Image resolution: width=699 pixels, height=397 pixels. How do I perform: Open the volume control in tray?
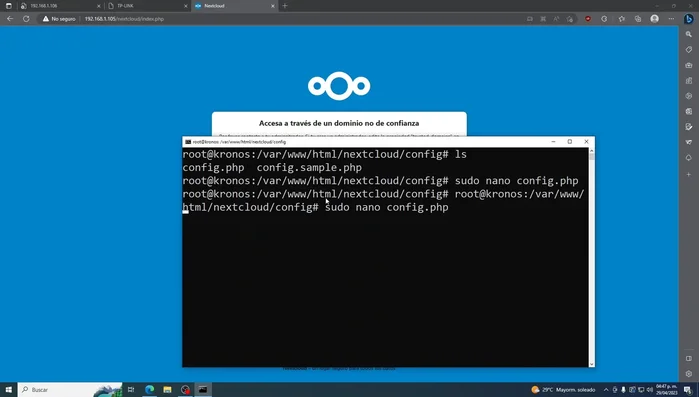(650, 389)
